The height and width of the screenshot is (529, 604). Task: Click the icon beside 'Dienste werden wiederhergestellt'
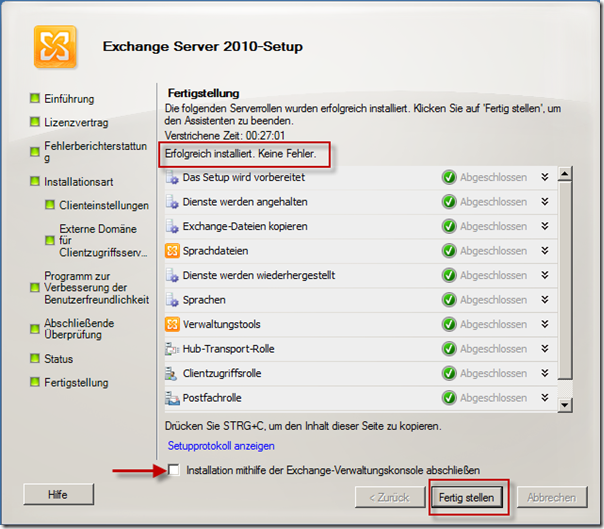pos(172,275)
